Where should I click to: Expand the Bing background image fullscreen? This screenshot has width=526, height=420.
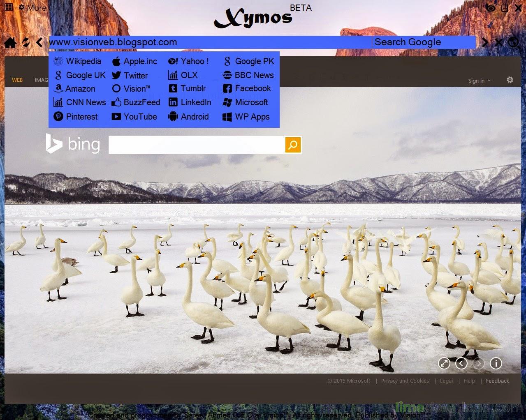(444, 363)
